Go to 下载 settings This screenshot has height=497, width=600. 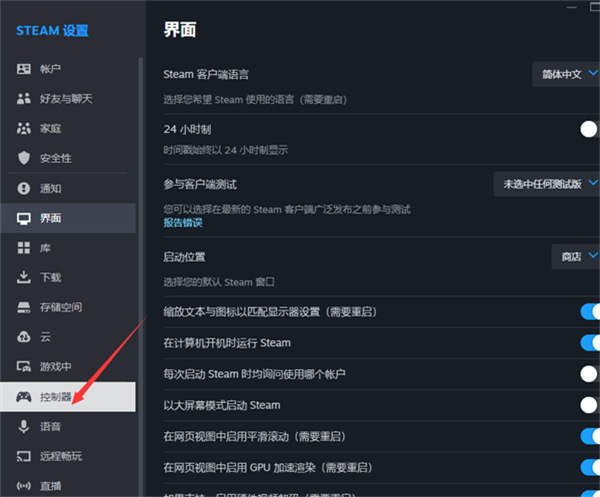(x=68, y=277)
